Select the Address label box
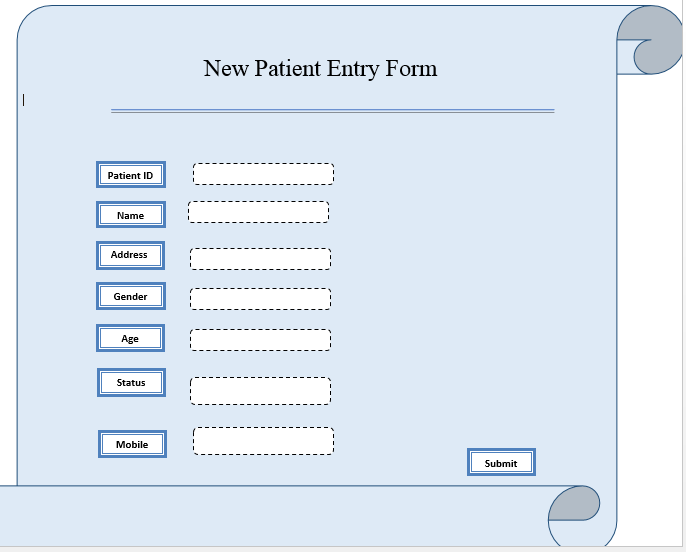The image size is (686, 552). (x=130, y=255)
